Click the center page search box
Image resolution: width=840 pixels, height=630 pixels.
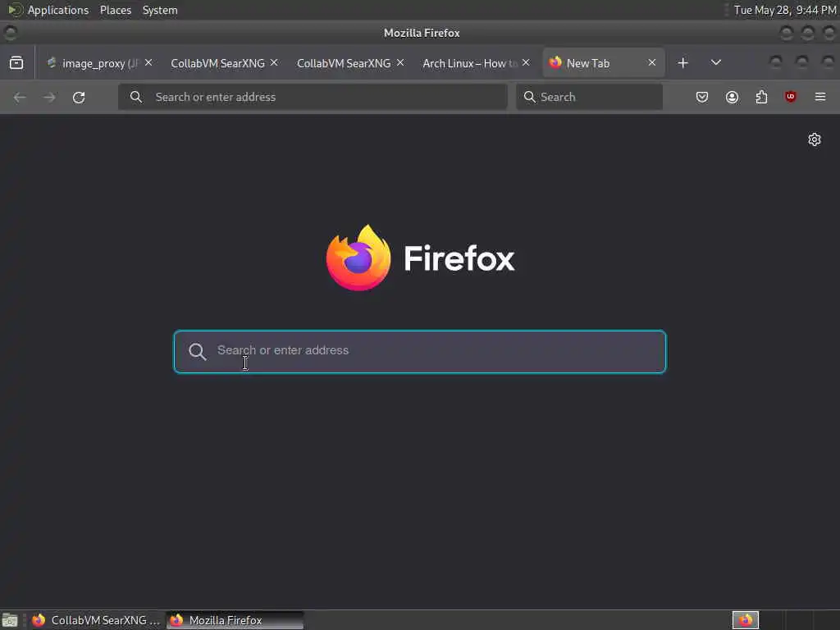420,351
